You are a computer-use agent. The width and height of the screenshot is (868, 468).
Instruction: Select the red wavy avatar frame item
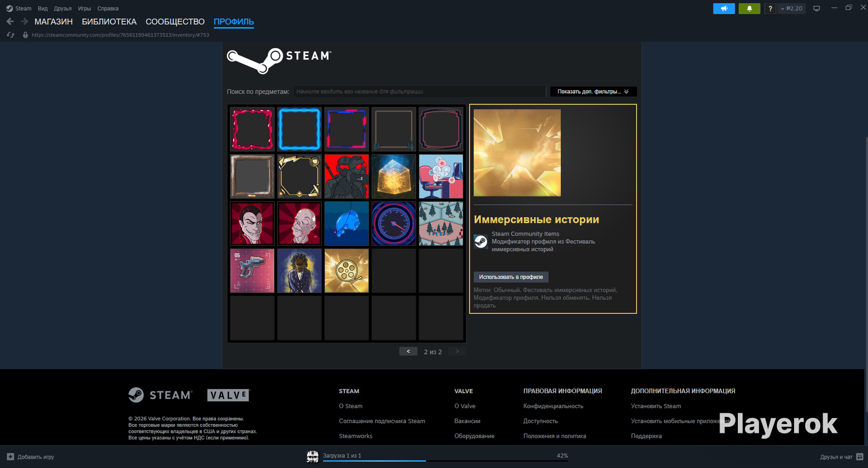252,129
